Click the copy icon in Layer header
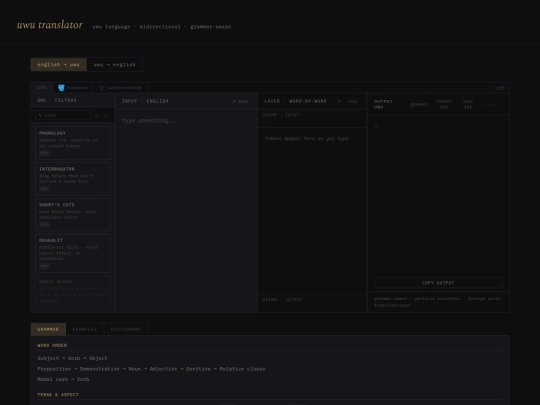The width and height of the screenshot is (540, 405). [x=339, y=101]
